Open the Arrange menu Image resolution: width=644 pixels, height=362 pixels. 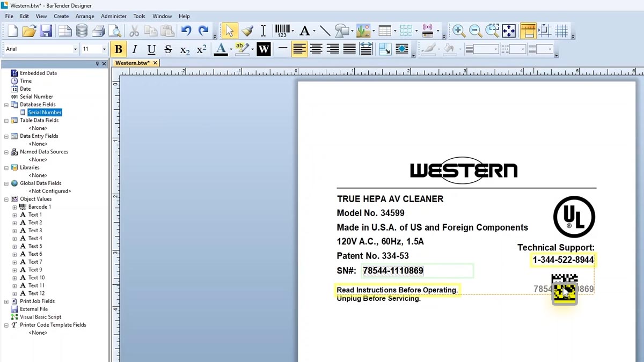pyautogui.click(x=85, y=16)
